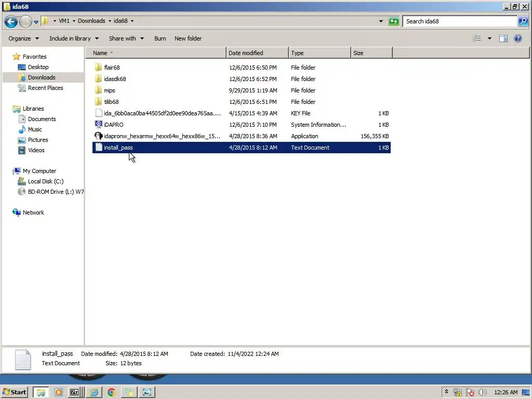Open the Music library
Image resolution: width=532 pixels, height=399 pixels.
coord(35,129)
